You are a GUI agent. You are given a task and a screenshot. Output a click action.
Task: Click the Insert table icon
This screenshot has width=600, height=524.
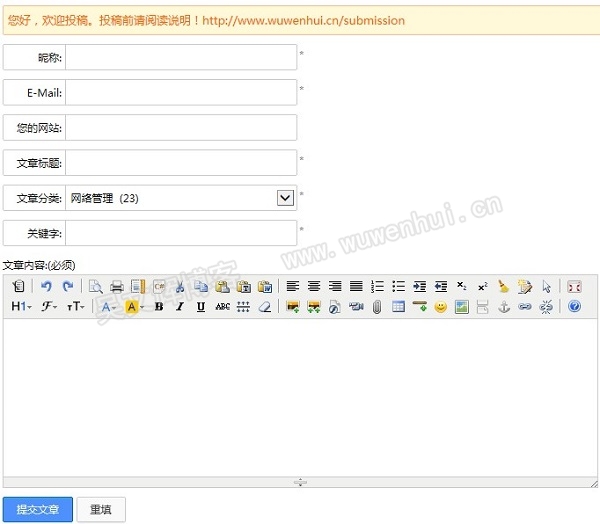[398, 307]
